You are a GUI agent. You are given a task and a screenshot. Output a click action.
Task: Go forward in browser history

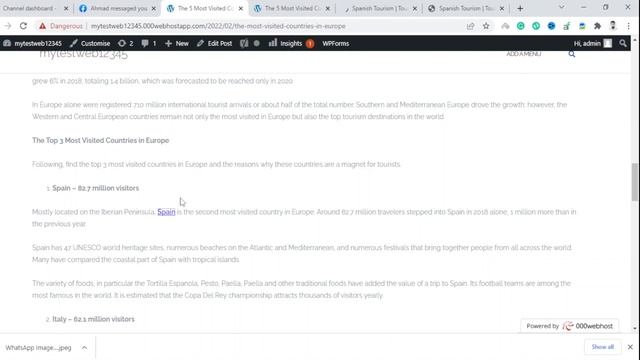point(8,26)
